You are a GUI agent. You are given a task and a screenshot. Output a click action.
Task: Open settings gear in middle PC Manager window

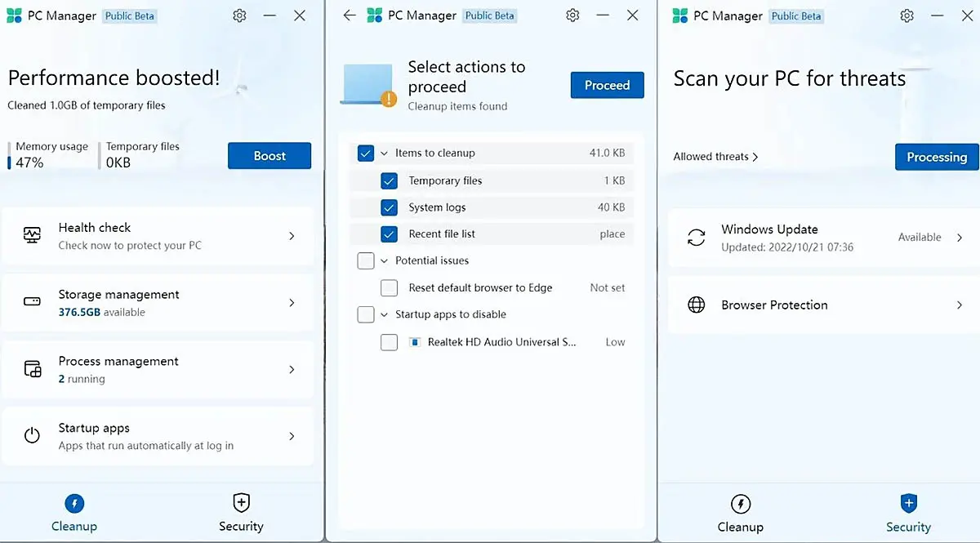pyautogui.click(x=572, y=16)
